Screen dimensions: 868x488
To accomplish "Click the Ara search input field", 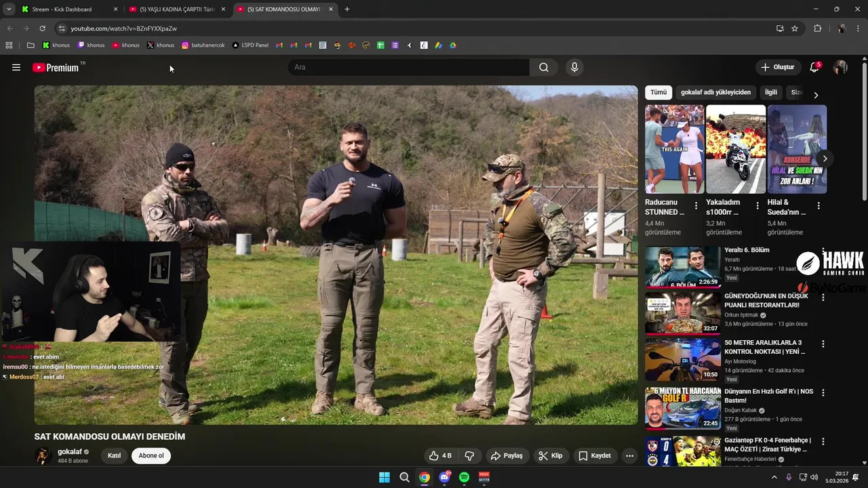I will point(408,67).
